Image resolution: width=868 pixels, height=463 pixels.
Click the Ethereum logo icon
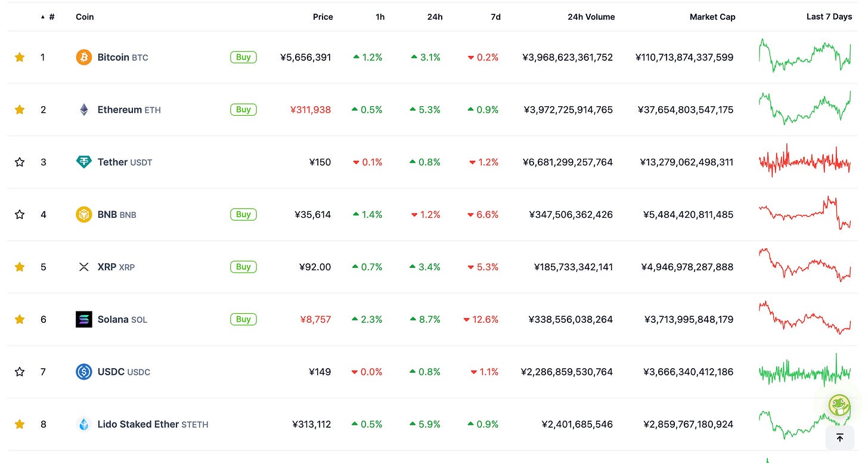[x=84, y=110]
